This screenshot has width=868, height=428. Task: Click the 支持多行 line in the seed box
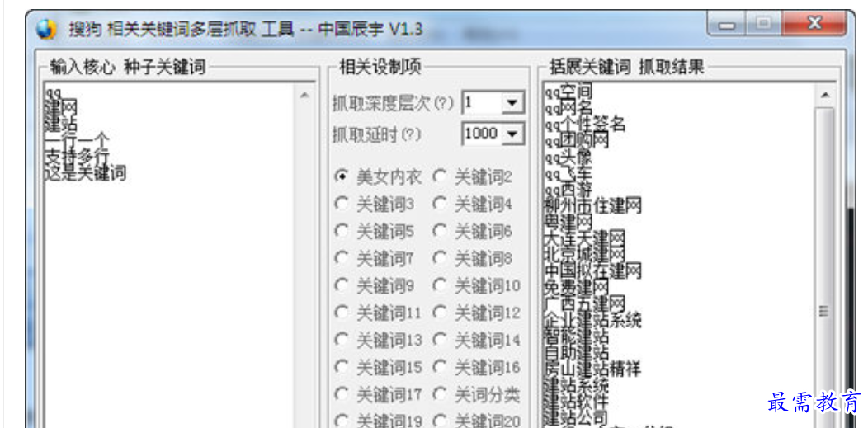coord(78,157)
